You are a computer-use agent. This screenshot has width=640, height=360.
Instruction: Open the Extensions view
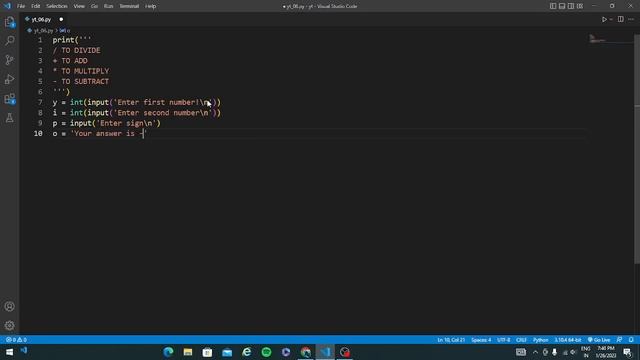9,99
